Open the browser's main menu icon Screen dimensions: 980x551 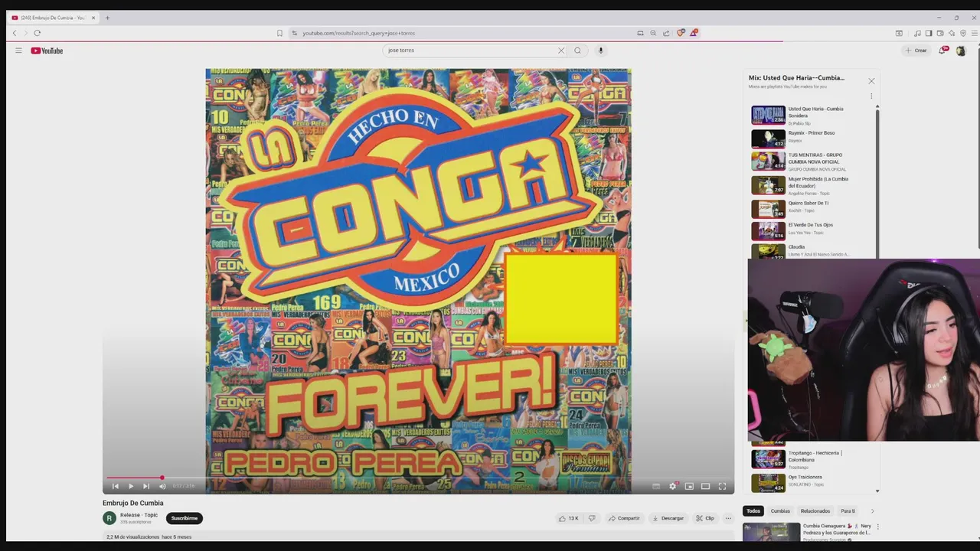tap(974, 33)
